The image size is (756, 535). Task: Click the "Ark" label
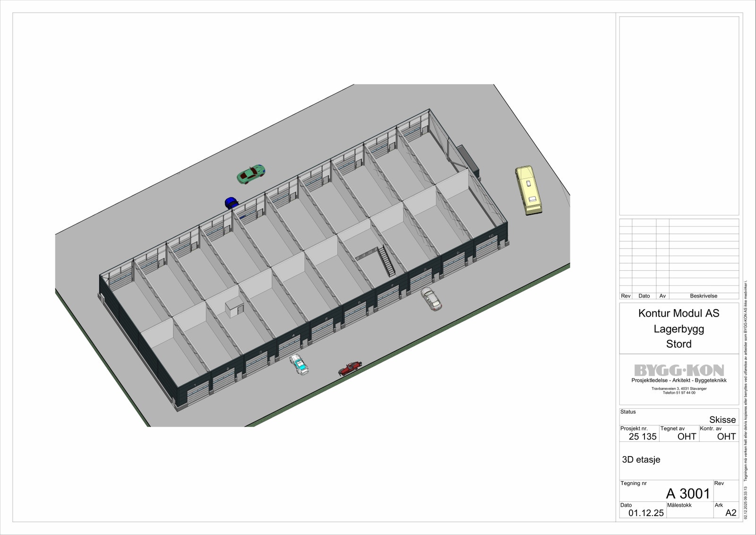[x=719, y=505]
